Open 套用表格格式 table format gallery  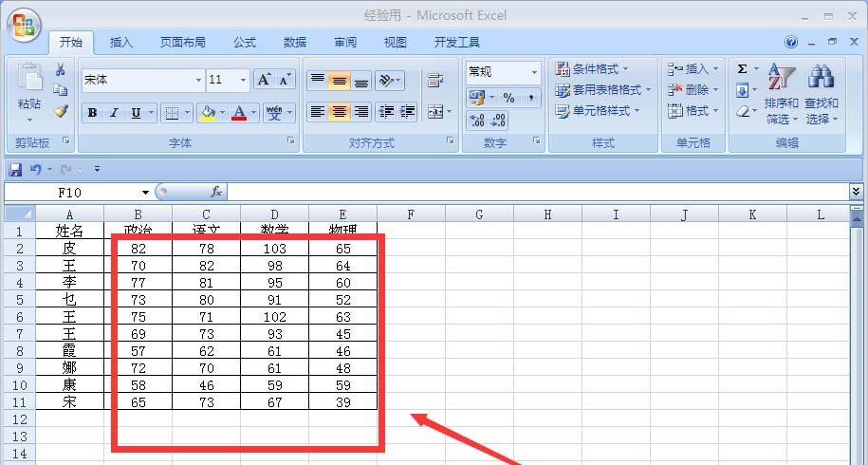pyautogui.click(x=602, y=89)
